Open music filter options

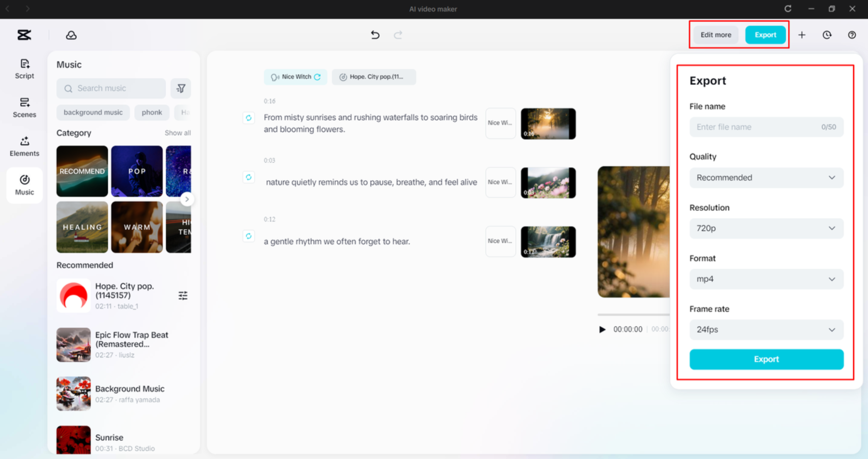(181, 88)
